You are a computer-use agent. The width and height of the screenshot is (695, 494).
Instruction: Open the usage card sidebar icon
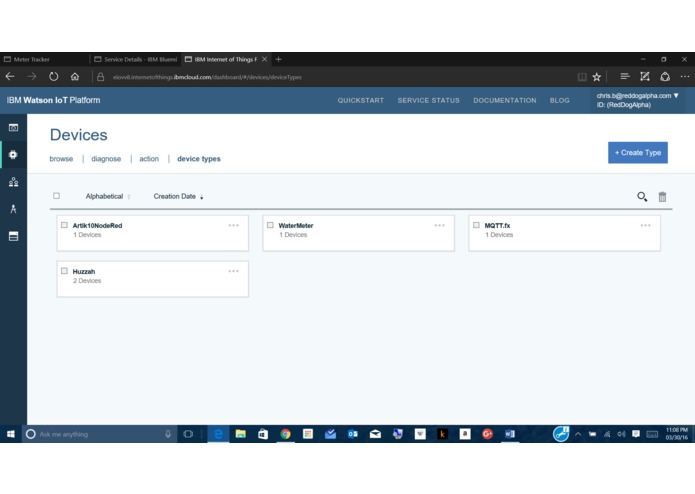pyautogui.click(x=13, y=236)
